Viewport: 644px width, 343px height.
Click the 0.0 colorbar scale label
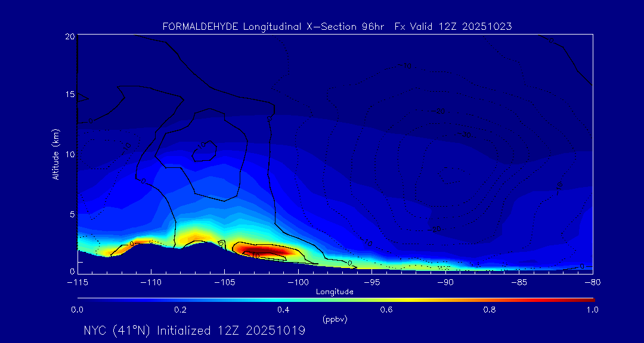point(78,310)
